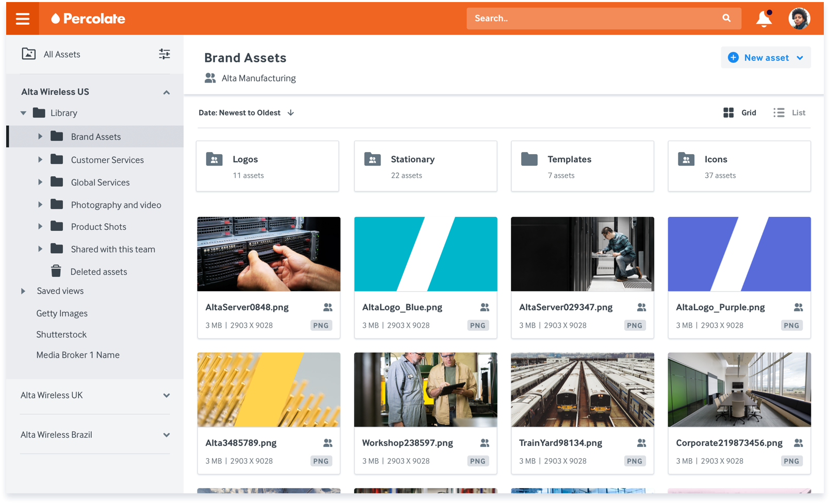The width and height of the screenshot is (830, 504).
Task: Expand the Alta Wireless Brazil section
Action: tap(167, 435)
